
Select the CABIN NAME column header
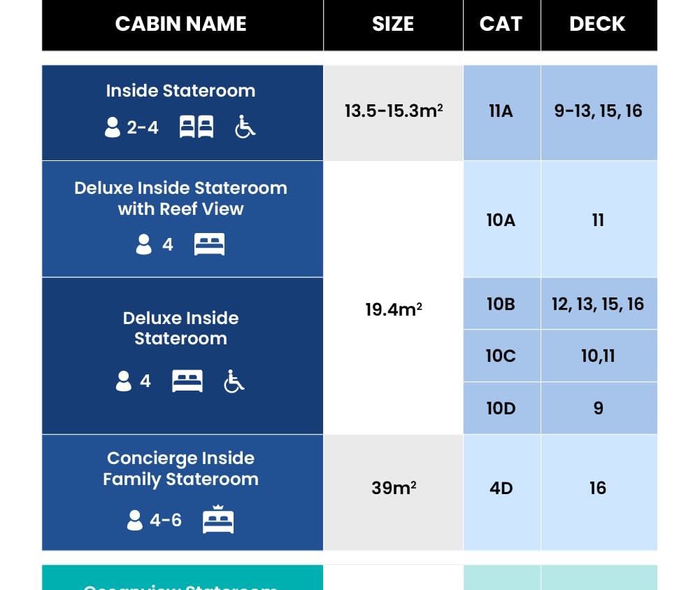181,24
